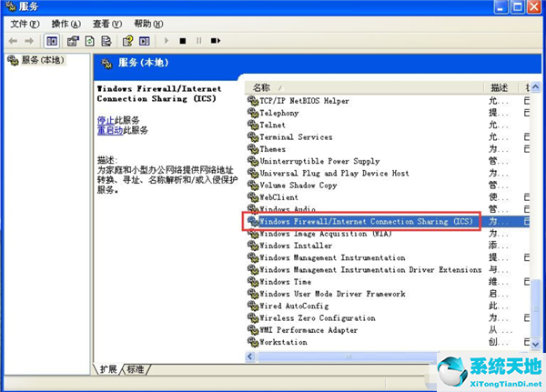Click the gear icon beside WebClient
546x392 pixels.
click(253, 197)
